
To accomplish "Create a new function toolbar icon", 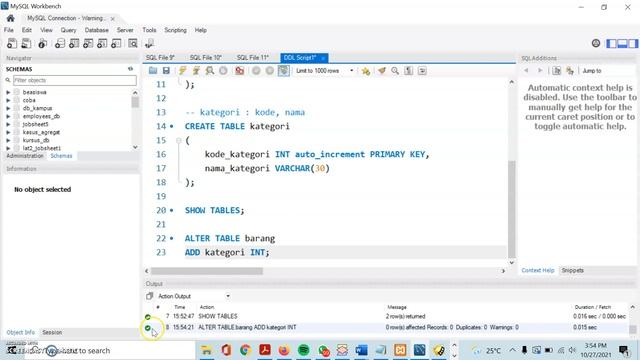I will click(116, 43).
